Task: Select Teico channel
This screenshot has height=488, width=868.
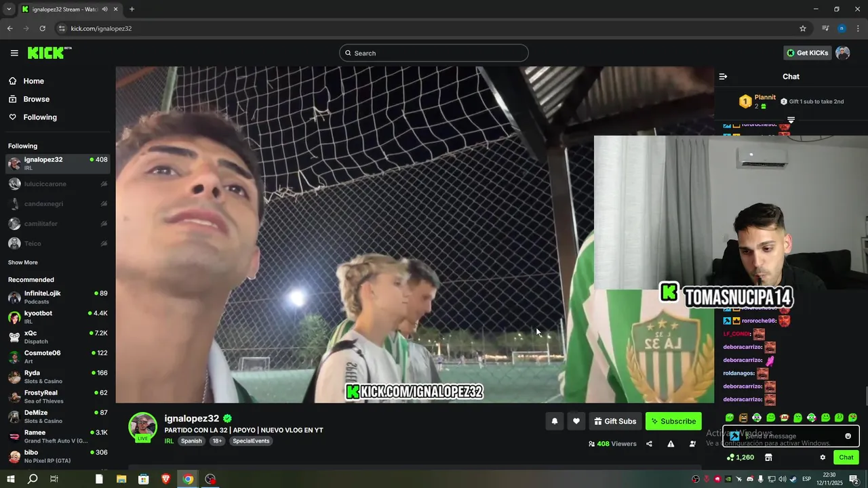Action: coord(58,243)
